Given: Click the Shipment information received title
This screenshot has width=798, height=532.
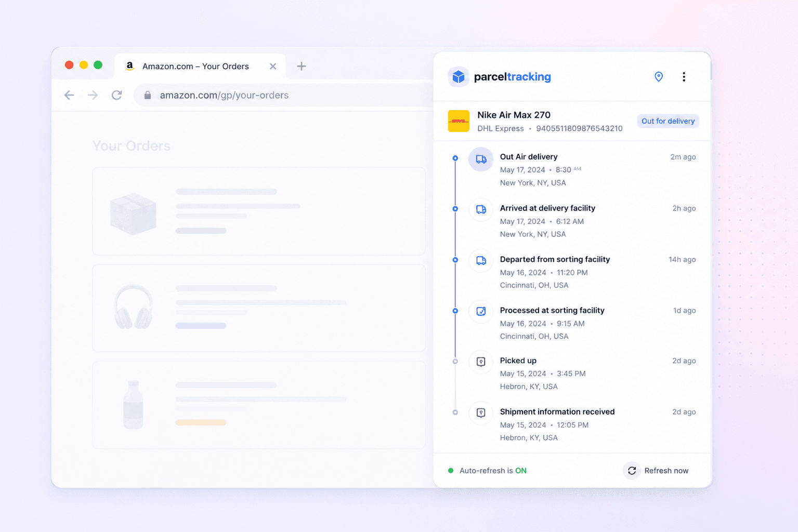Looking at the screenshot, I should point(557,411).
